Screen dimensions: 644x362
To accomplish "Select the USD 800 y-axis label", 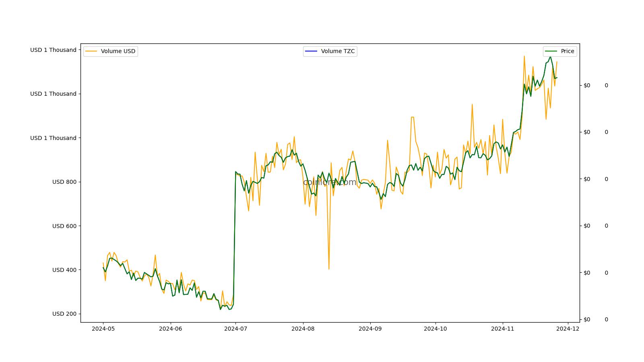I will click(64, 182).
